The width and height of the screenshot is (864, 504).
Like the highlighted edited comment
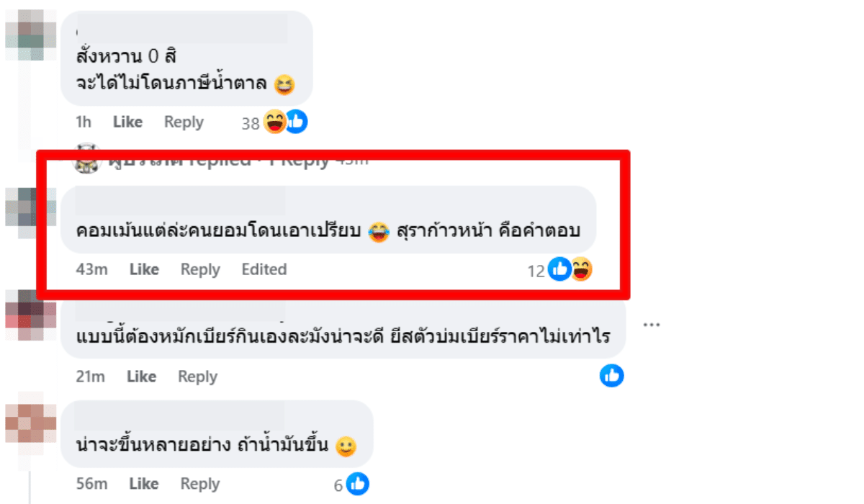(144, 269)
